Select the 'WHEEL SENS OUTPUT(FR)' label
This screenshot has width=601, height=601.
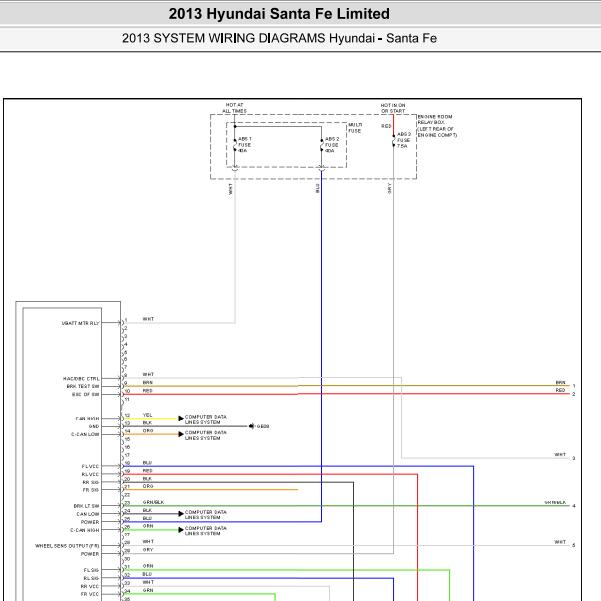tap(67, 546)
